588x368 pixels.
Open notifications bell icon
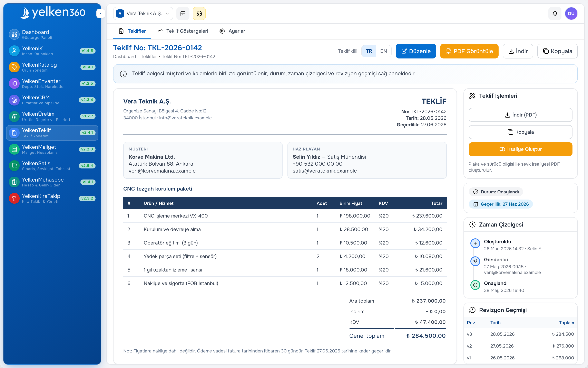(x=555, y=13)
